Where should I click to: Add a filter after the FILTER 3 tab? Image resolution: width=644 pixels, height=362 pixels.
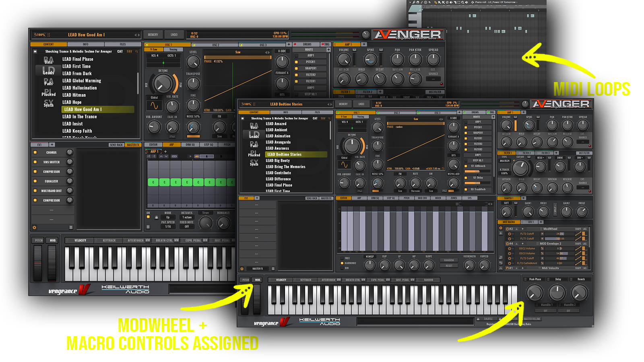(x=556, y=153)
